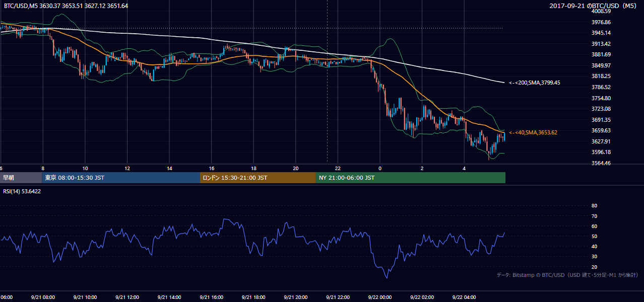Image resolution: width=644 pixels, height=302 pixels.
Task: Click price axis value 3754.80
Action: tap(601, 98)
